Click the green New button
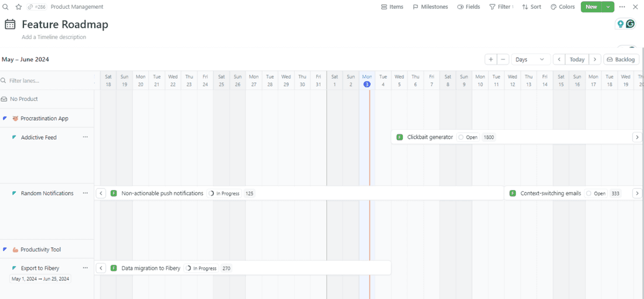This screenshot has width=644, height=299. coord(591,7)
